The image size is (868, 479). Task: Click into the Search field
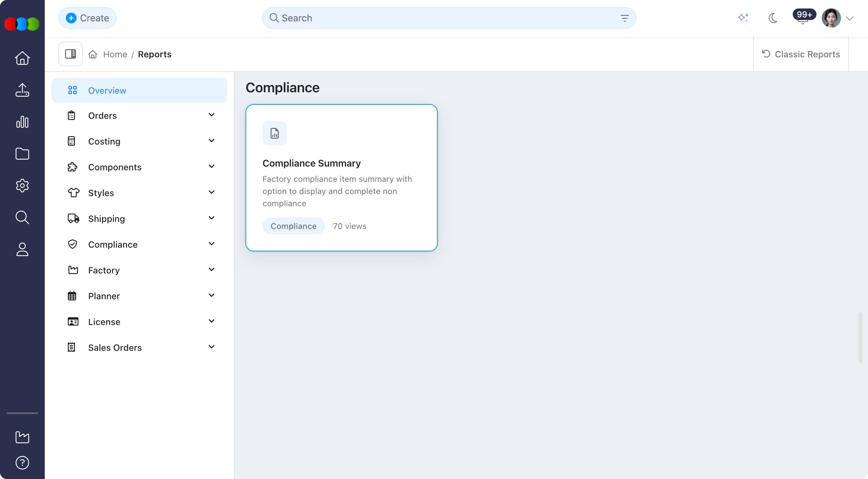pos(449,18)
